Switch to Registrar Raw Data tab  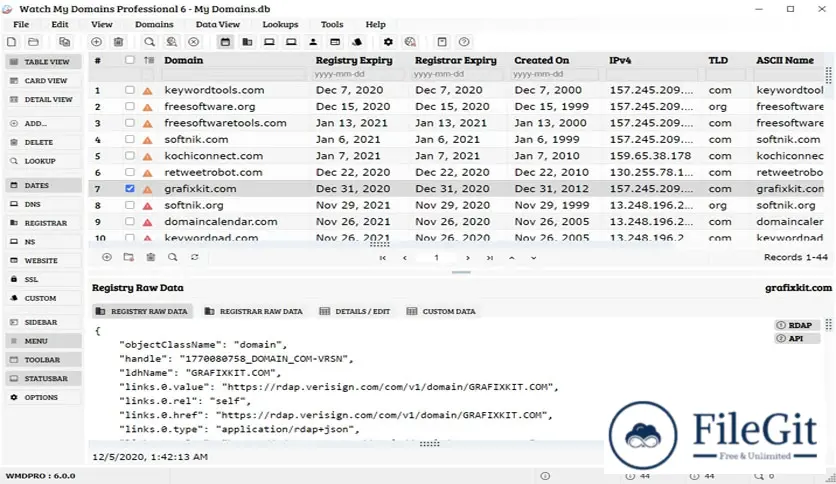[x=254, y=311]
